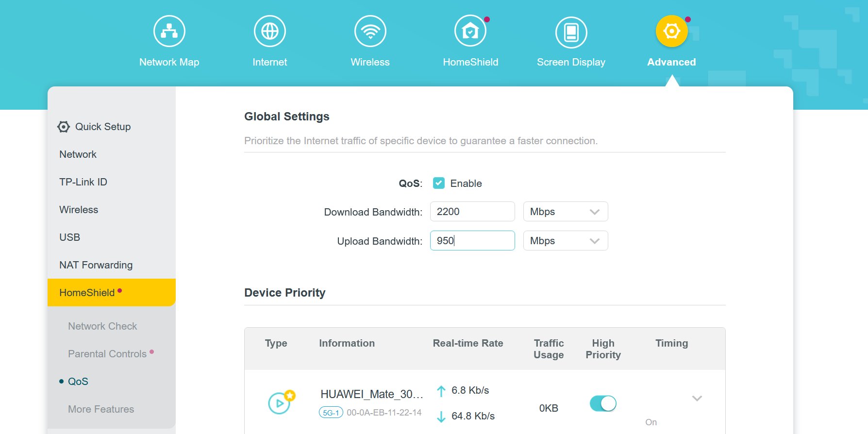Go to Parental Controls submenu
The height and width of the screenshot is (434, 868).
point(107,354)
